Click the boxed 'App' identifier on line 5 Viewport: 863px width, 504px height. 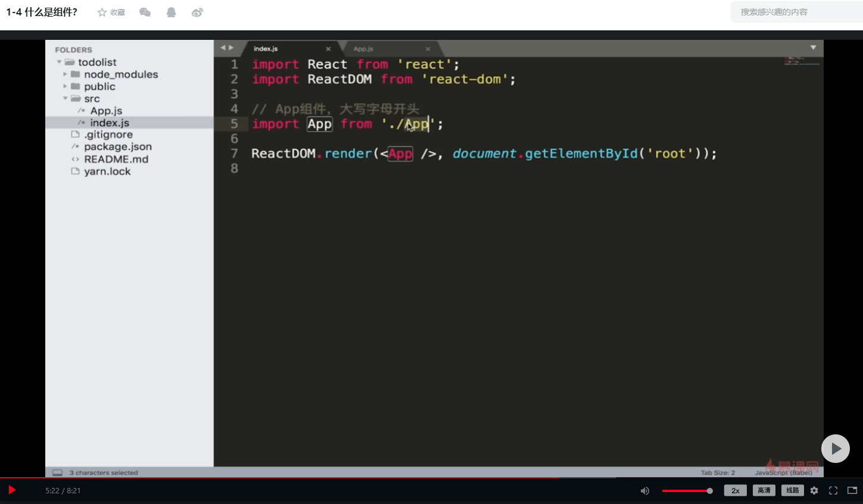coord(319,124)
